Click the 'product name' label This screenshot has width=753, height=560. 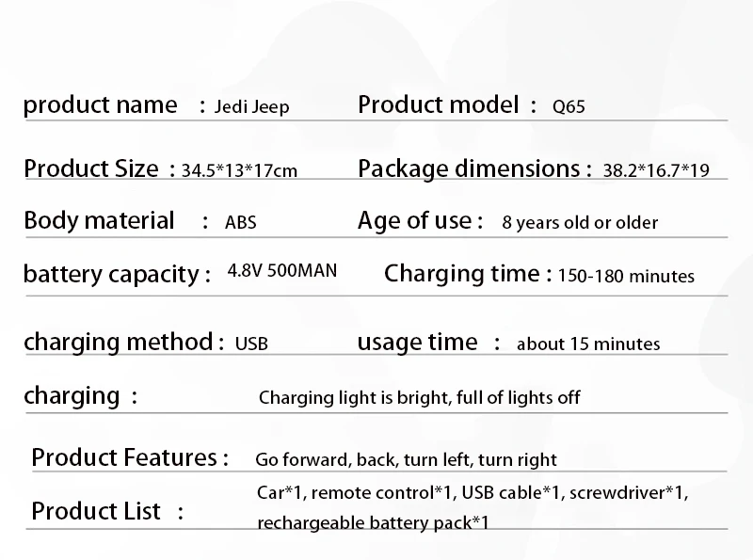point(101,105)
